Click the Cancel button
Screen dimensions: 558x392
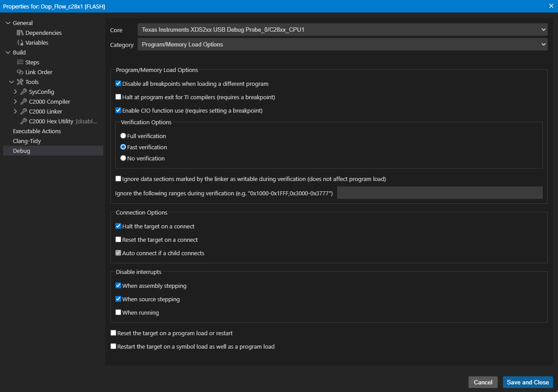pyautogui.click(x=483, y=382)
